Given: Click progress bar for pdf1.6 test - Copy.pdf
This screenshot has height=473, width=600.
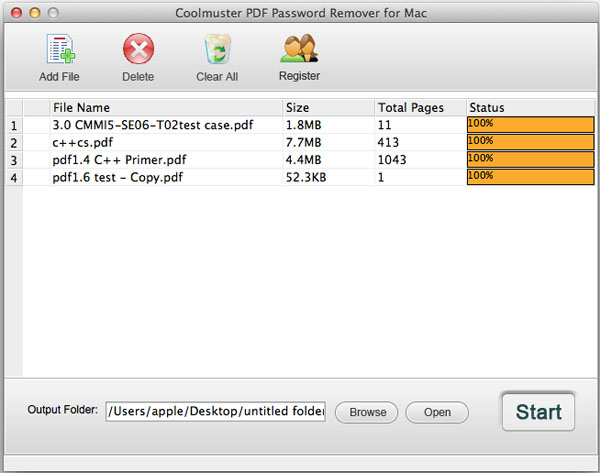Looking at the screenshot, I should (531, 177).
